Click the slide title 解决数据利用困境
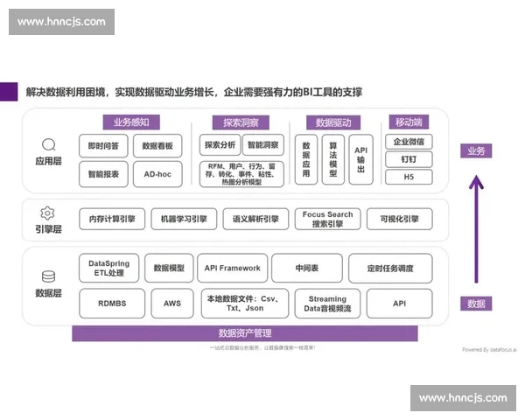Screen dimensions: 525x420 coord(194,92)
